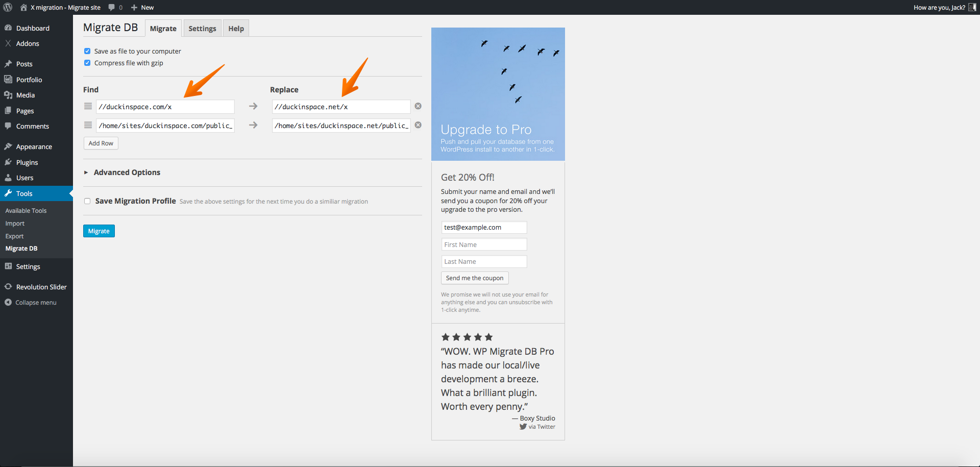Open Available Tools submenu item
The width and height of the screenshot is (980, 467).
tap(26, 211)
